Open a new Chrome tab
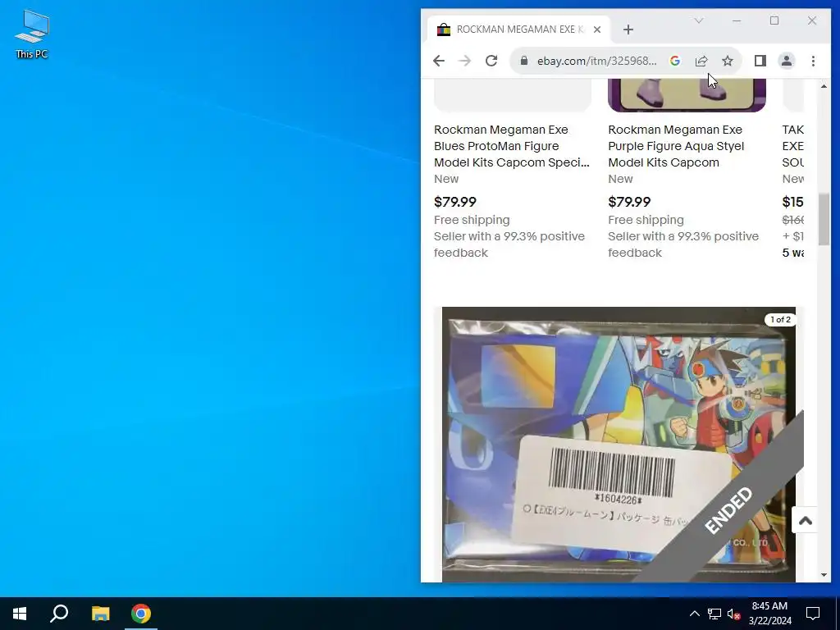Image resolution: width=840 pixels, height=630 pixels. click(628, 30)
